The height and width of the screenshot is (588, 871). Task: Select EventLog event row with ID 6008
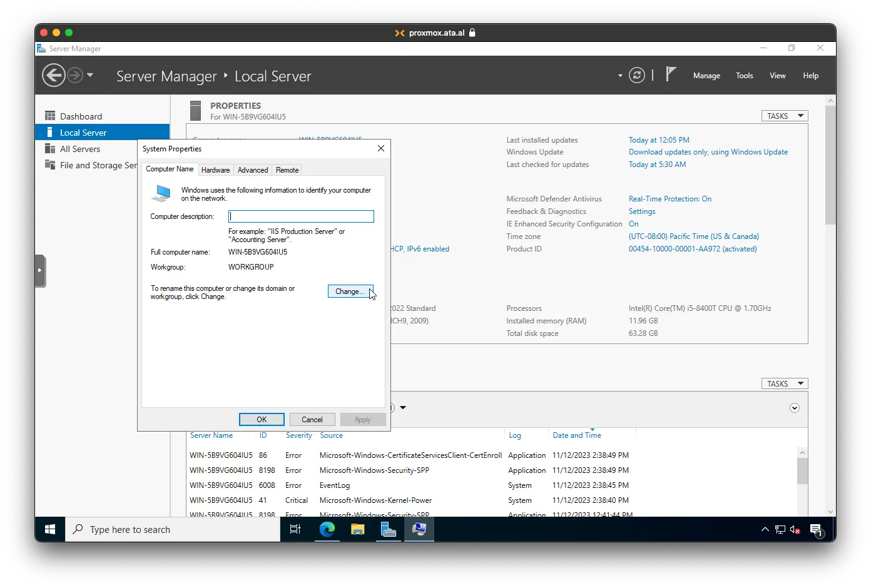tap(492, 485)
